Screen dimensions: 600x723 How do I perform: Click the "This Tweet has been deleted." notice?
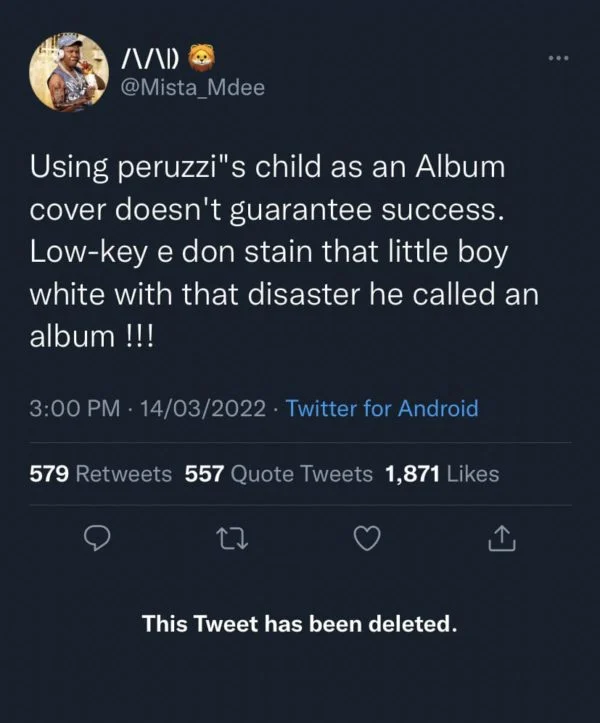299,624
